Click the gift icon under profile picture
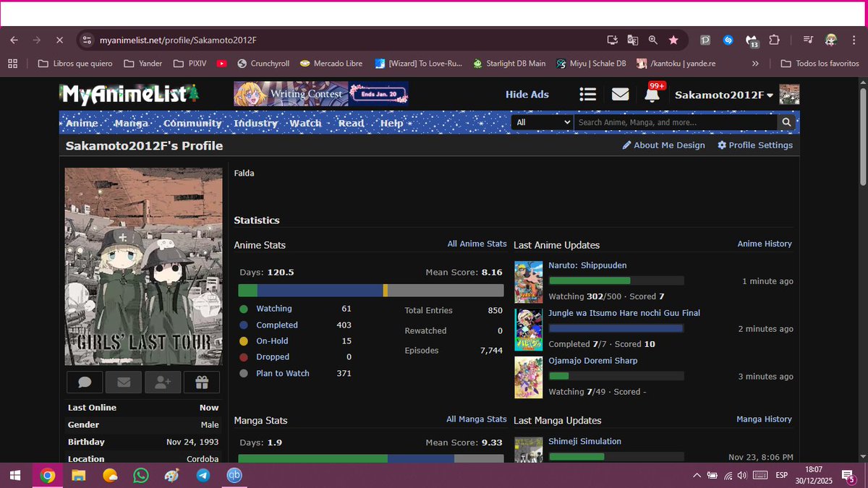 202,382
